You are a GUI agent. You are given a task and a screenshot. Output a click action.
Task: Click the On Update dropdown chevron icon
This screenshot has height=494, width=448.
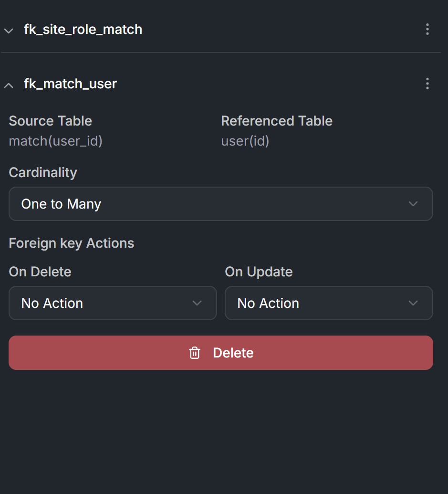click(413, 303)
